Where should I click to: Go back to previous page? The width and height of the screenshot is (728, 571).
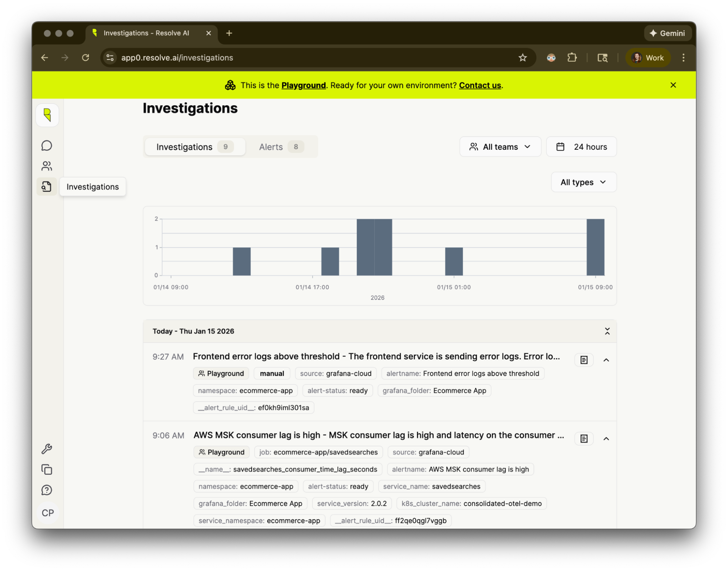(x=44, y=58)
